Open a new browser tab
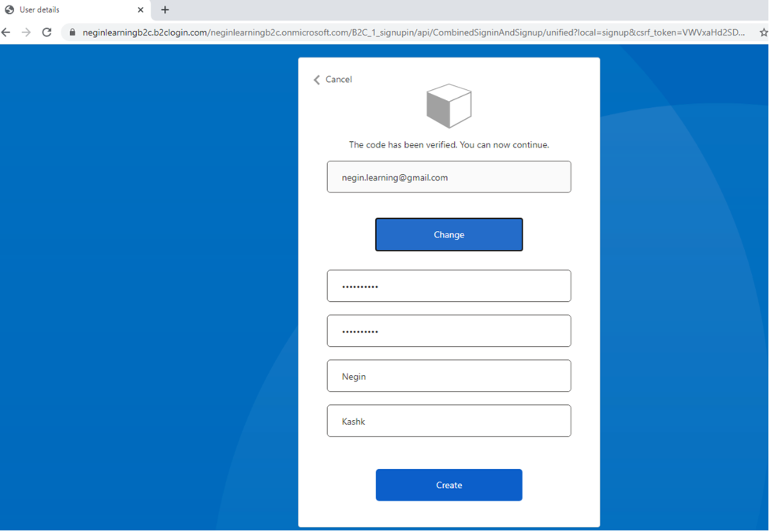This screenshot has width=770, height=532. (165, 10)
